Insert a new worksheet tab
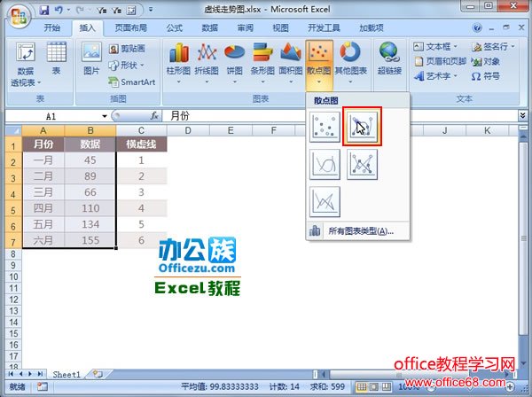The image size is (532, 397). point(98,374)
